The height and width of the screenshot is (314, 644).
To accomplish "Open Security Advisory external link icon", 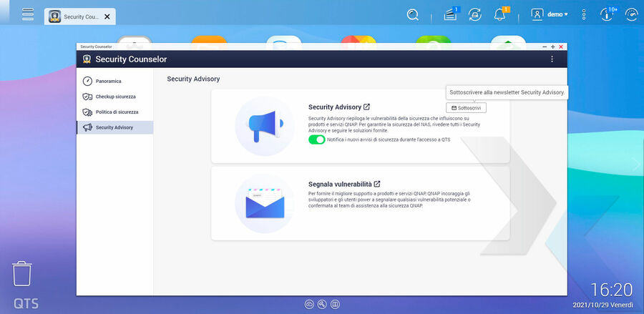I will (x=367, y=107).
